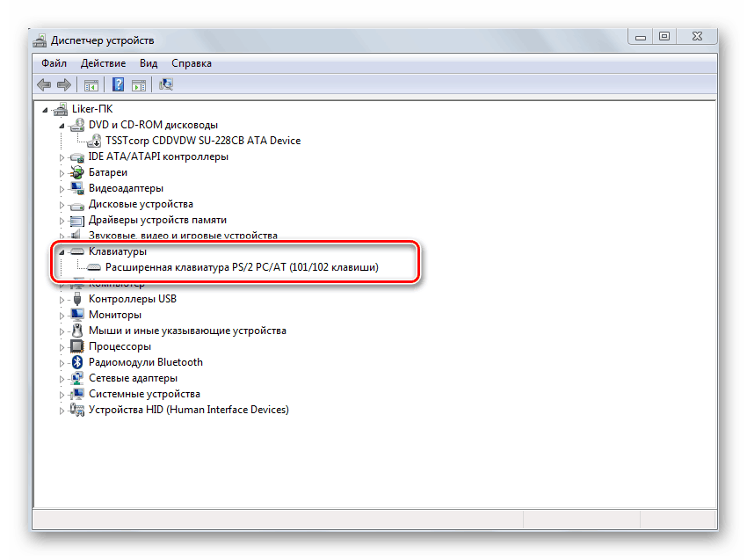This screenshot has width=747, height=560.
Task: Select the Контроллеры USB label
Action: point(133,299)
